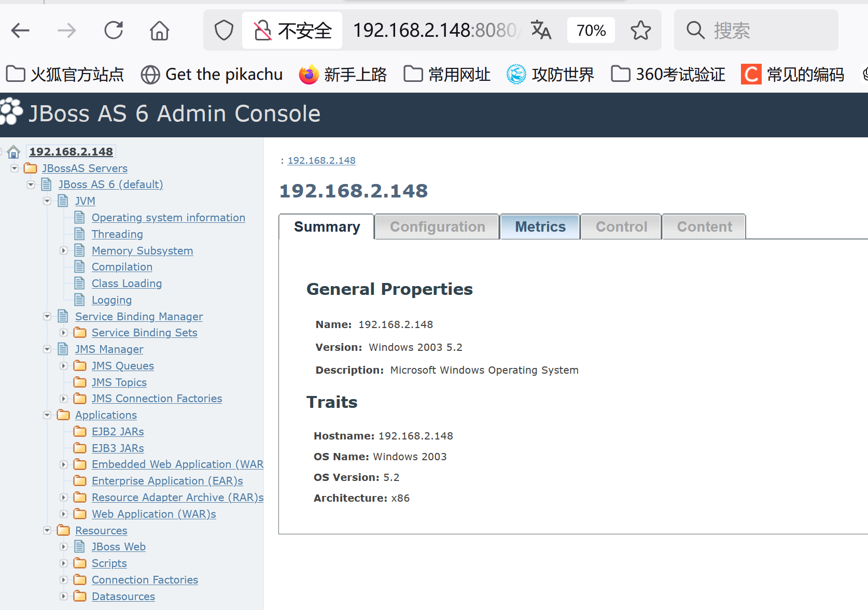The image size is (868, 610).
Task: Open the Logging page
Action: point(111,300)
